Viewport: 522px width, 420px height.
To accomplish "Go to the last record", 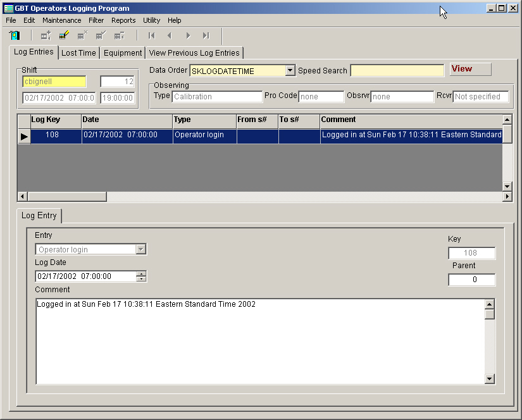I will [206, 35].
